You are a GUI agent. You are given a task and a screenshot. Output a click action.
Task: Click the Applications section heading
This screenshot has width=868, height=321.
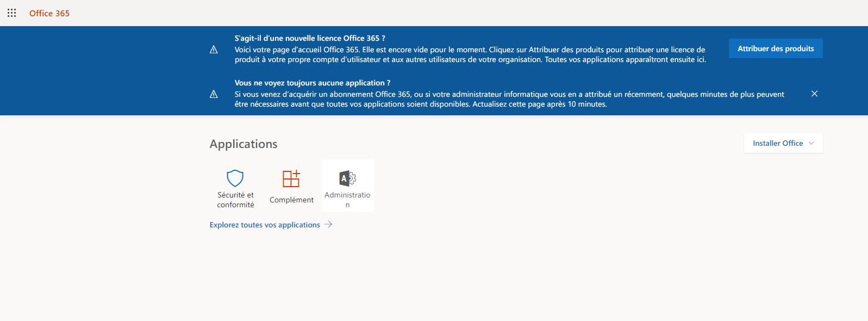click(243, 144)
